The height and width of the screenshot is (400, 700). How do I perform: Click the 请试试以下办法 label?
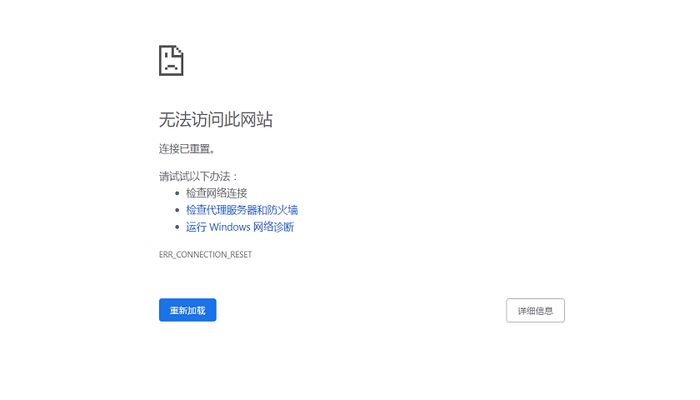click(x=198, y=176)
